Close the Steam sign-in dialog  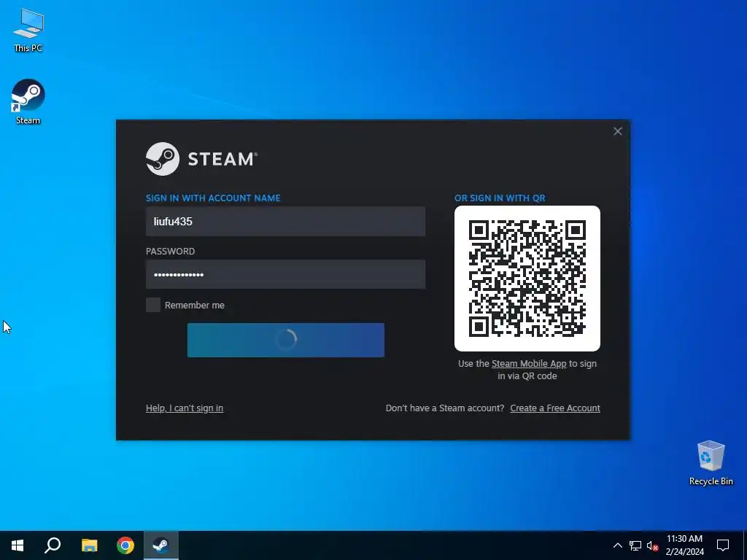(617, 131)
